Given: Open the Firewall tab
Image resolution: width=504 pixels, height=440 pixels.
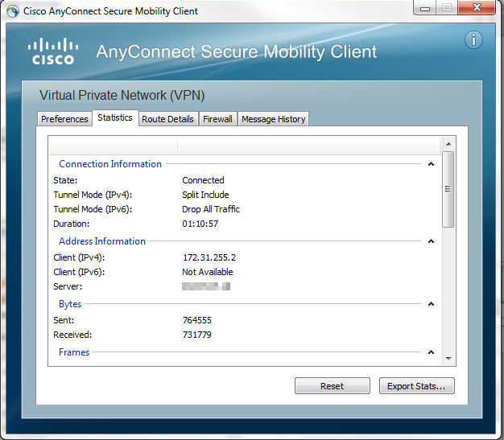Looking at the screenshot, I should [x=217, y=119].
